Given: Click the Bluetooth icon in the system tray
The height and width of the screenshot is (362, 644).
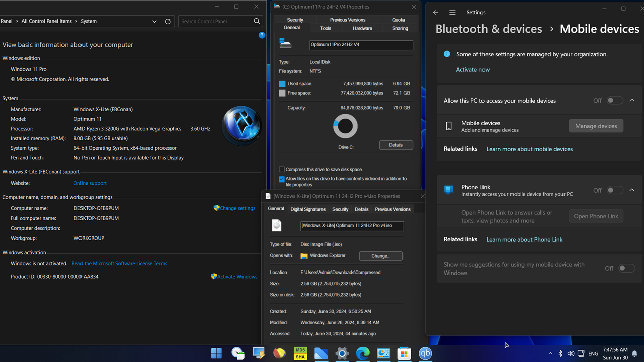Looking at the screenshot, I should coord(560,353).
